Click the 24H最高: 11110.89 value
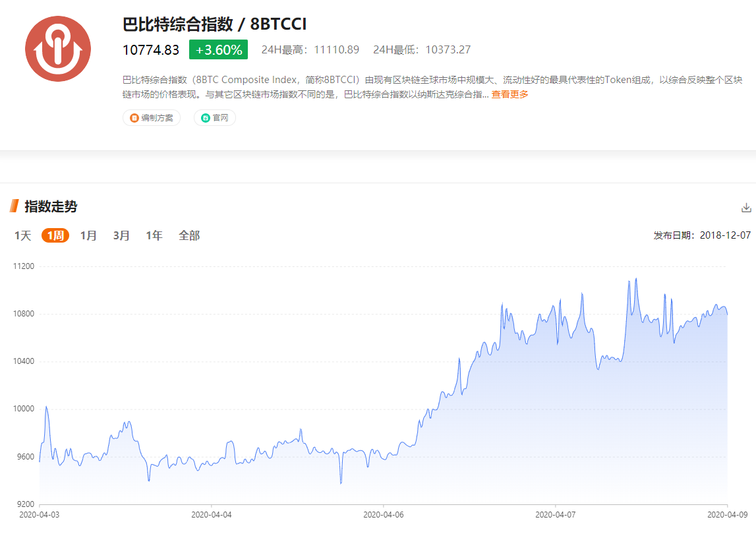This screenshot has width=756, height=534. (310, 49)
